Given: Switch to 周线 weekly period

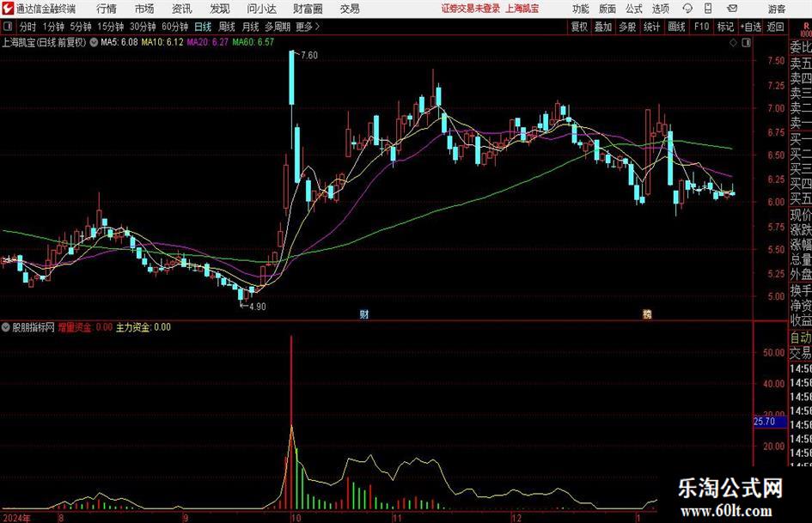Looking at the screenshot, I should tap(227, 27).
